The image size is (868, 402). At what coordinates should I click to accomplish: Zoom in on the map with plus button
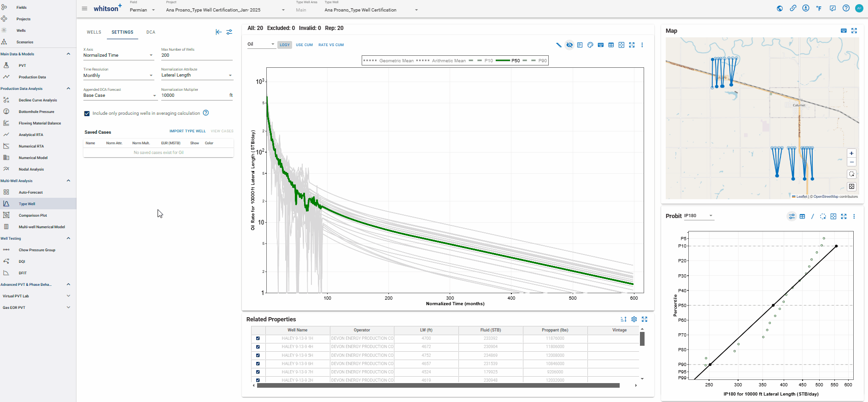click(x=852, y=153)
